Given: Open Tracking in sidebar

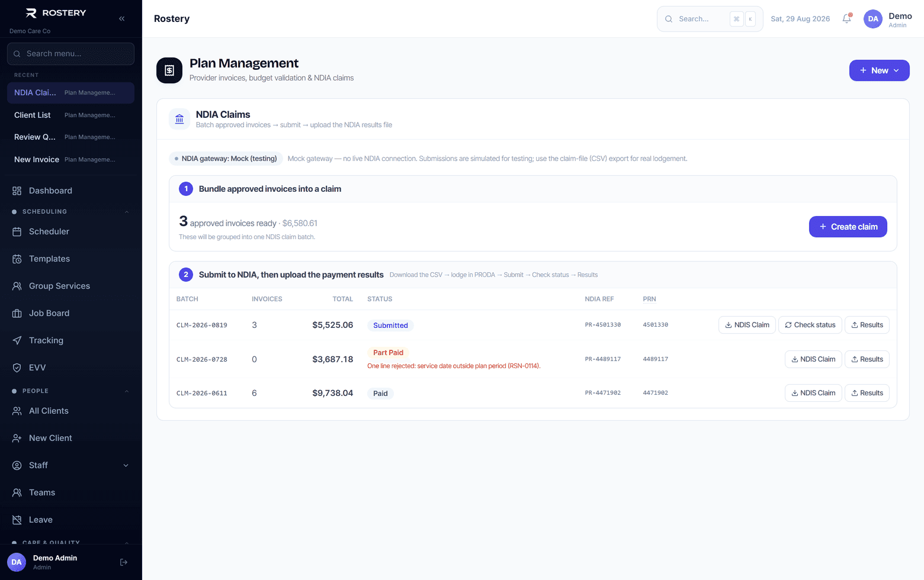Looking at the screenshot, I should pyautogui.click(x=71, y=340).
